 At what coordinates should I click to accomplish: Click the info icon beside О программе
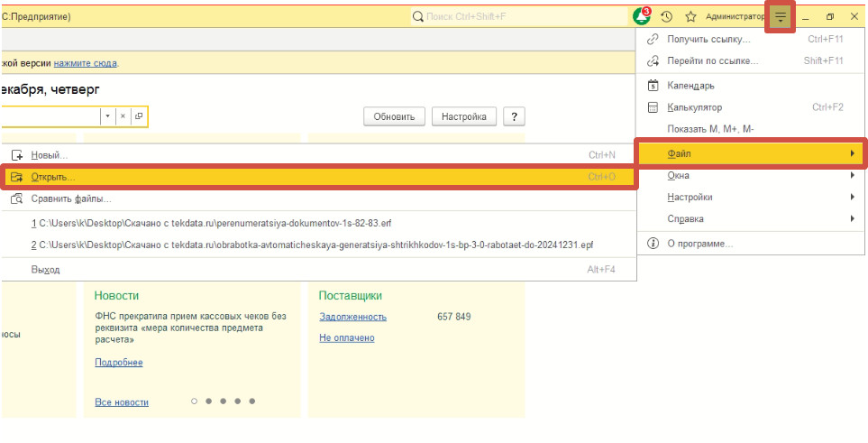point(653,244)
